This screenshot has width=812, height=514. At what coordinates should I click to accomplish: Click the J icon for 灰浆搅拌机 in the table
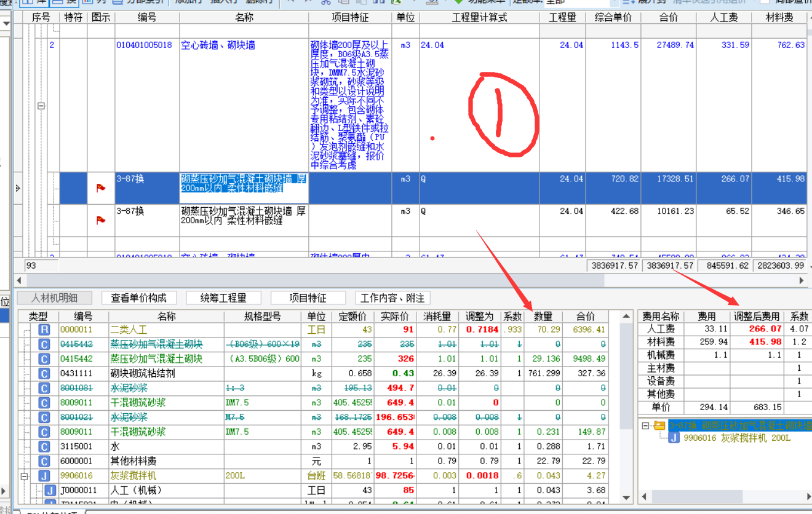point(44,476)
